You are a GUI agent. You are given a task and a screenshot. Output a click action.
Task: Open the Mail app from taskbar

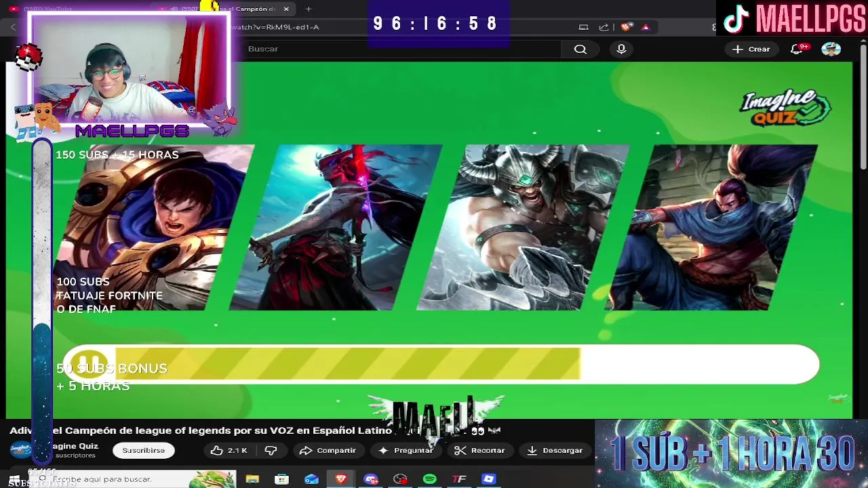(x=311, y=479)
